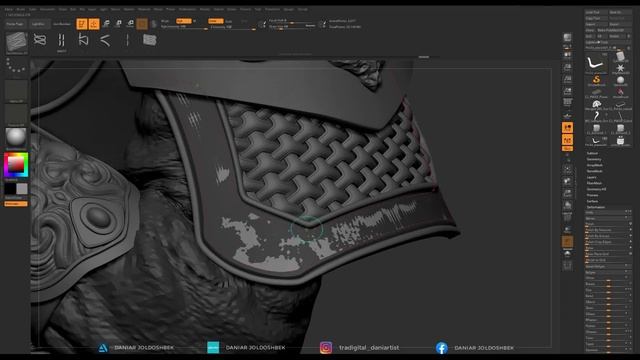The height and width of the screenshot is (360, 640).
Task: Select the SimpleBrush tool icon
Action: pyautogui.click(x=596, y=80)
